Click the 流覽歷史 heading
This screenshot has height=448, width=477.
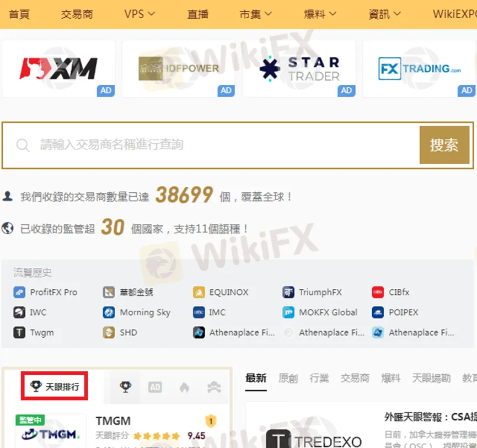[32, 272]
